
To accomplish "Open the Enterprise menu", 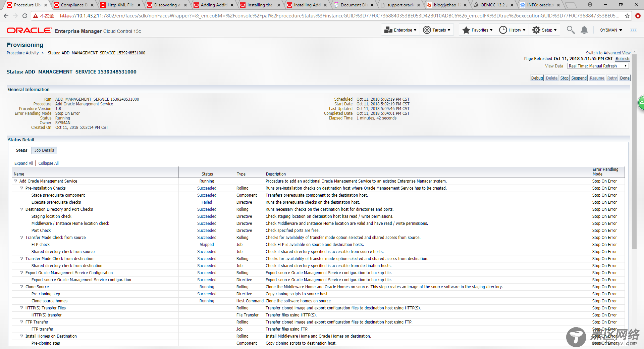I will pos(400,30).
